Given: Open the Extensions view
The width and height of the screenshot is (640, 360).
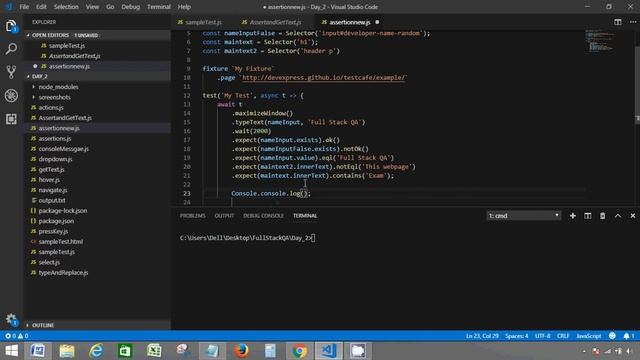Looking at the screenshot, I should pyautogui.click(x=11, y=119).
